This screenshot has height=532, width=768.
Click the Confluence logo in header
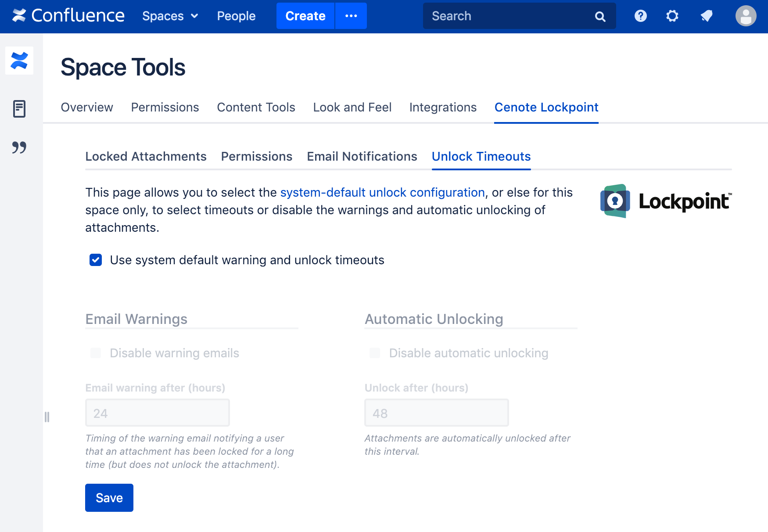click(68, 16)
